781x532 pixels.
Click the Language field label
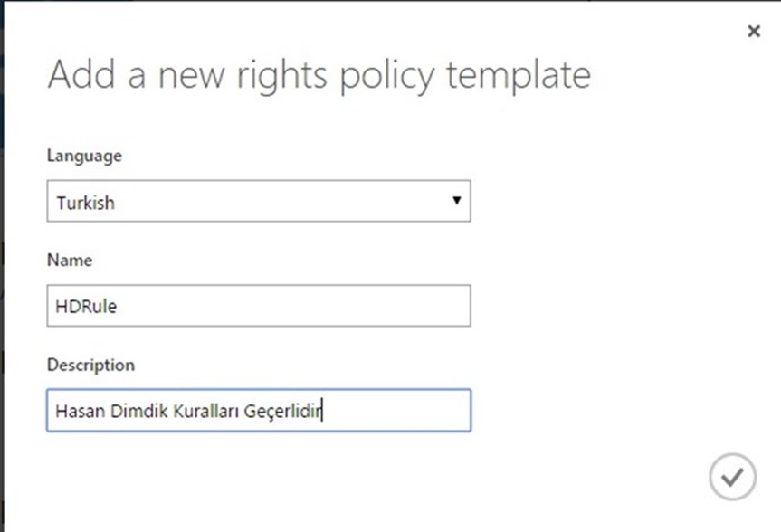(x=84, y=156)
